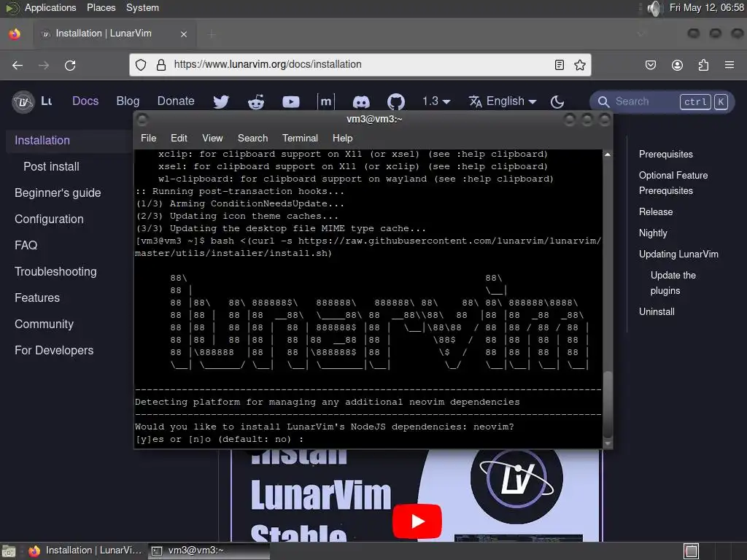747x560 pixels.
Task: Open the Firefox account icon
Action: 677,65
